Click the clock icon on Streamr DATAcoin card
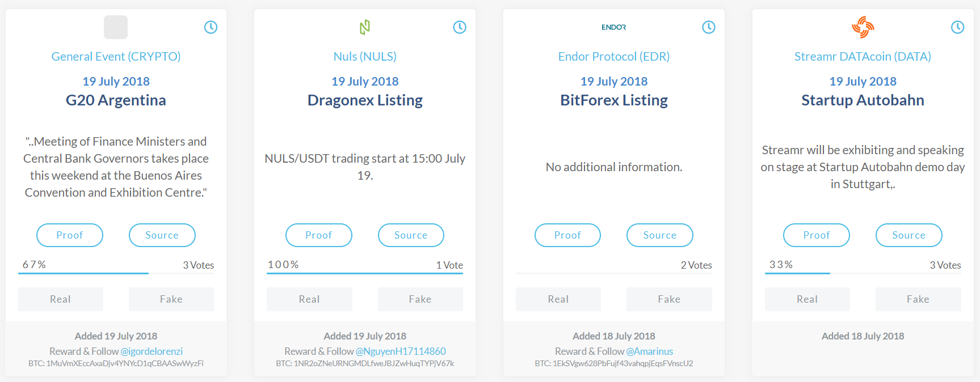 coord(957,27)
